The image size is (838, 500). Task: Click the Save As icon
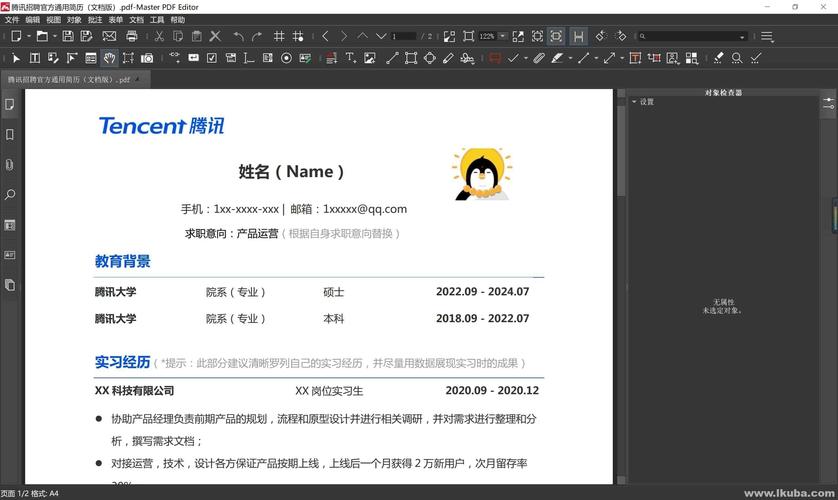pyautogui.click(x=86, y=36)
